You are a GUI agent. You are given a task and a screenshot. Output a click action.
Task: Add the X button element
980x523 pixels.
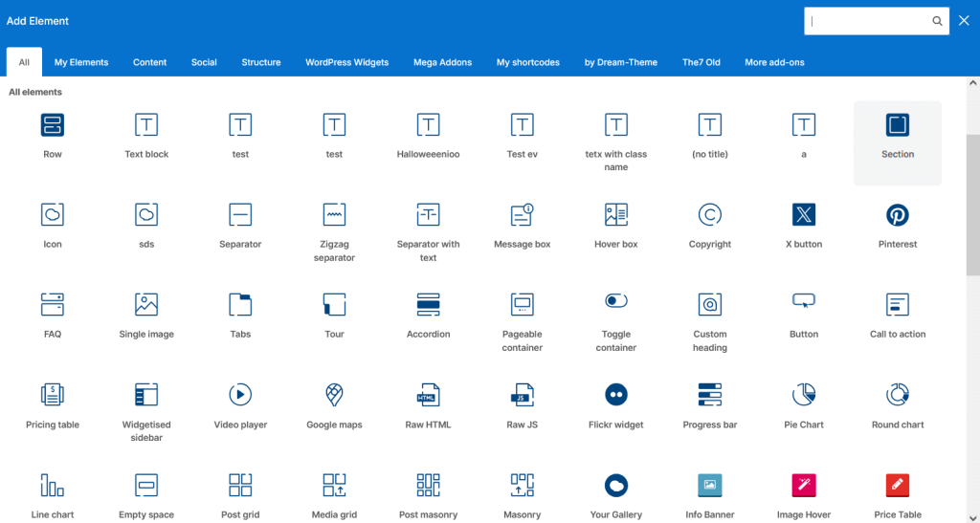[x=804, y=226]
